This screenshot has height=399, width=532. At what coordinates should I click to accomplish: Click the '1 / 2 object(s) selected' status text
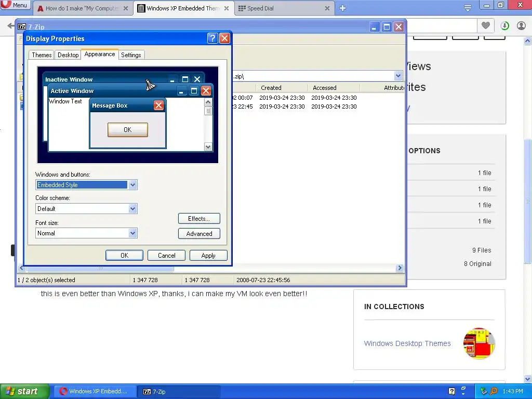point(46,280)
